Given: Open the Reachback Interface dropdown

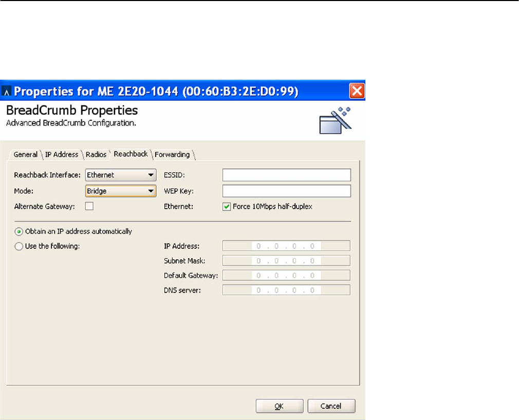Looking at the screenshot, I should click(121, 175).
